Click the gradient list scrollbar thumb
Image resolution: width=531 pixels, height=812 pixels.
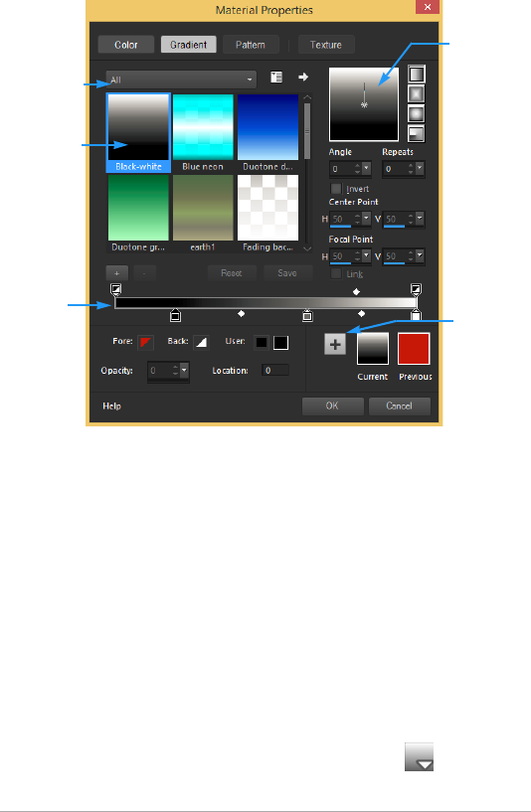pos(307,131)
